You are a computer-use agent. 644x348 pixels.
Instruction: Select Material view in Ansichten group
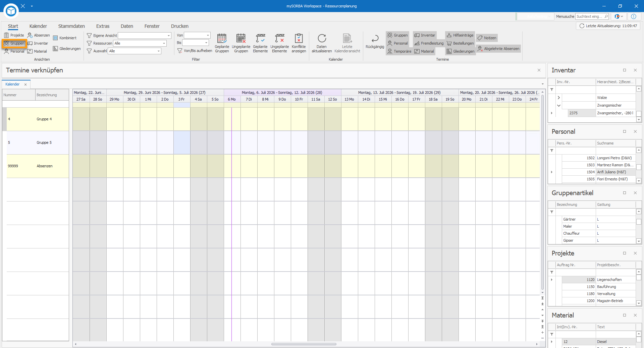(37, 51)
